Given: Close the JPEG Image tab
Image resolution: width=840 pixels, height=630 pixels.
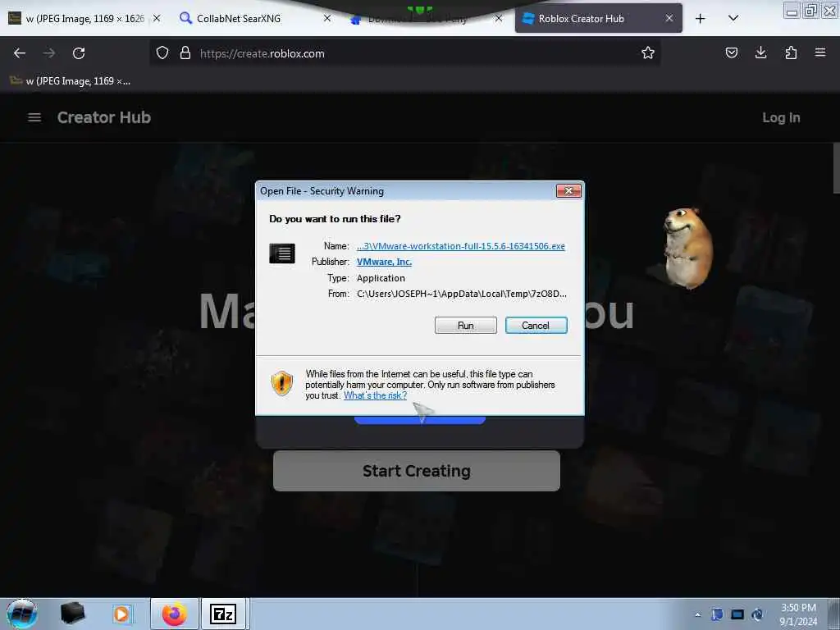Looking at the screenshot, I should click(157, 18).
